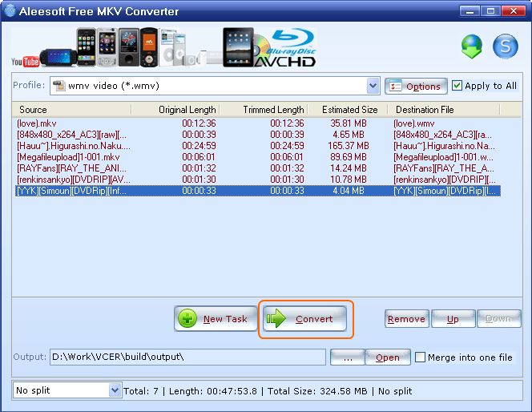Click the Total Size 324.58 MB status text
Screen dimensions: 532x412
point(317,391)
